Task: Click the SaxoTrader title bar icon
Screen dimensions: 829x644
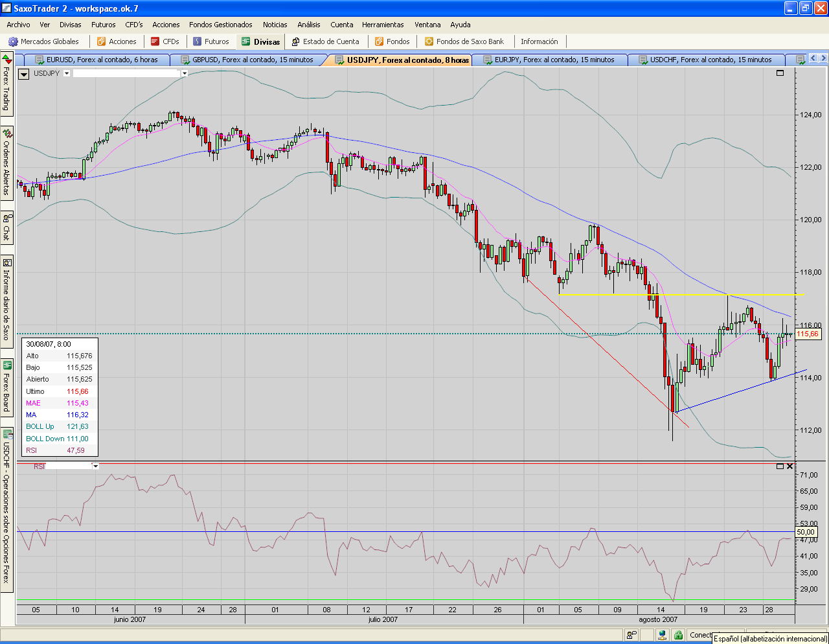Action: click(x=6, y=8)
